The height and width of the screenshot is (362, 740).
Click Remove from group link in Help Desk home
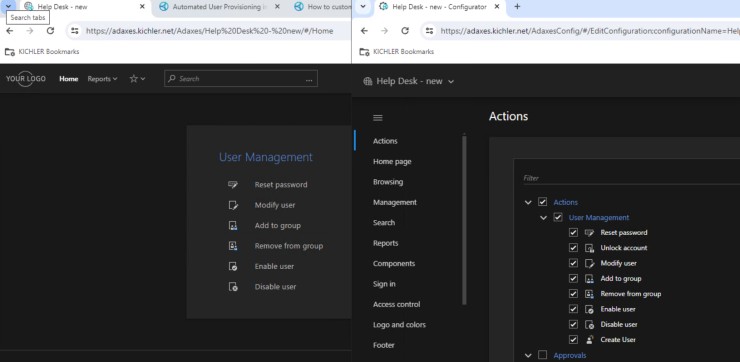coord(289,246)
